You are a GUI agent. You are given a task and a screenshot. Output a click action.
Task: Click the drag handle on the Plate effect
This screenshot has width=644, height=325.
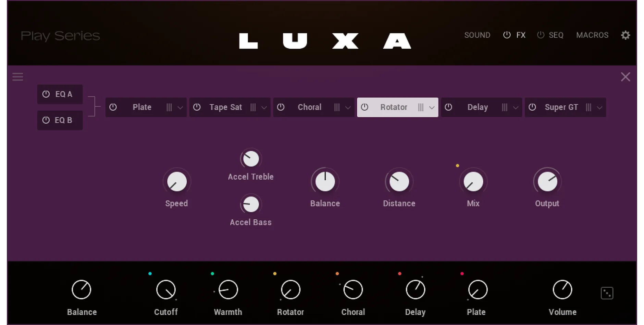click(169, 107)
